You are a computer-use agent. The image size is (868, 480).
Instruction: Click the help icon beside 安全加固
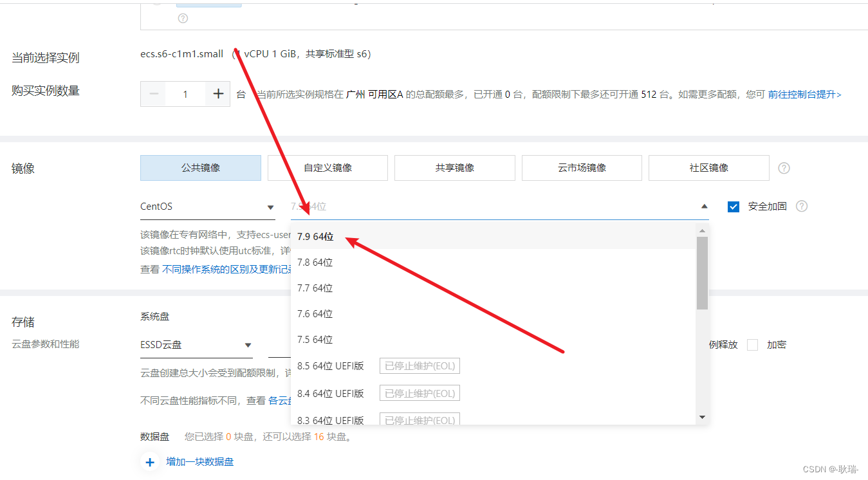click(x=802, y=207)
